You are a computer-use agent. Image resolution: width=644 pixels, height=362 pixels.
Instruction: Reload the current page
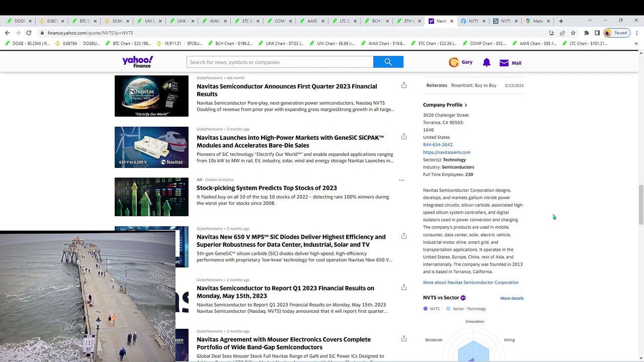[x=29, y=33]
